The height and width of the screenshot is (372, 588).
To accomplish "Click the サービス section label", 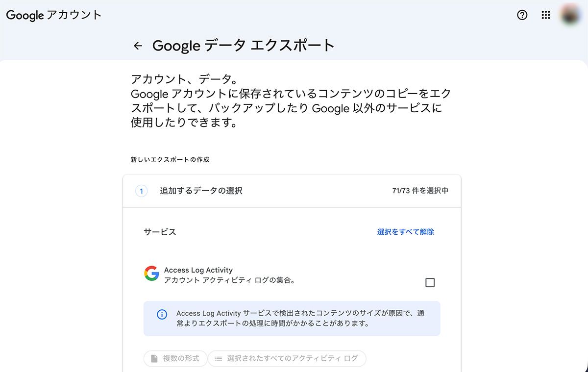I will tap(159, 231).
